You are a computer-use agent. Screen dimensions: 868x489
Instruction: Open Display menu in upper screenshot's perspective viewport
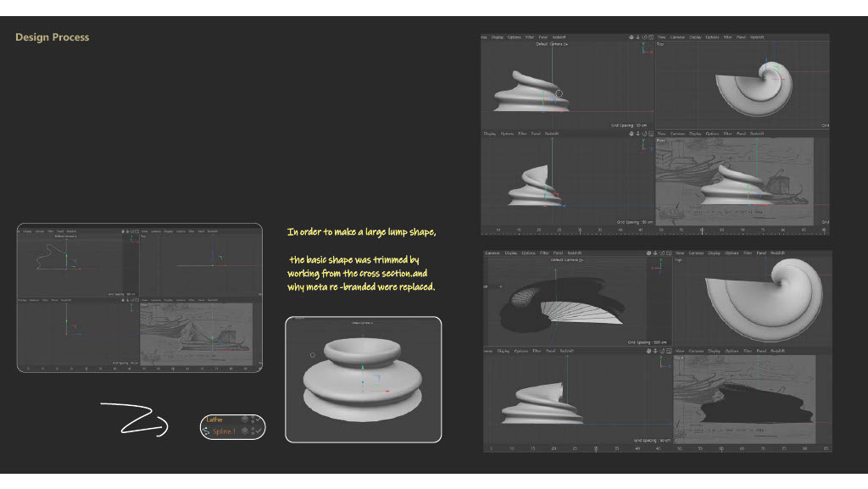[497, 37]
